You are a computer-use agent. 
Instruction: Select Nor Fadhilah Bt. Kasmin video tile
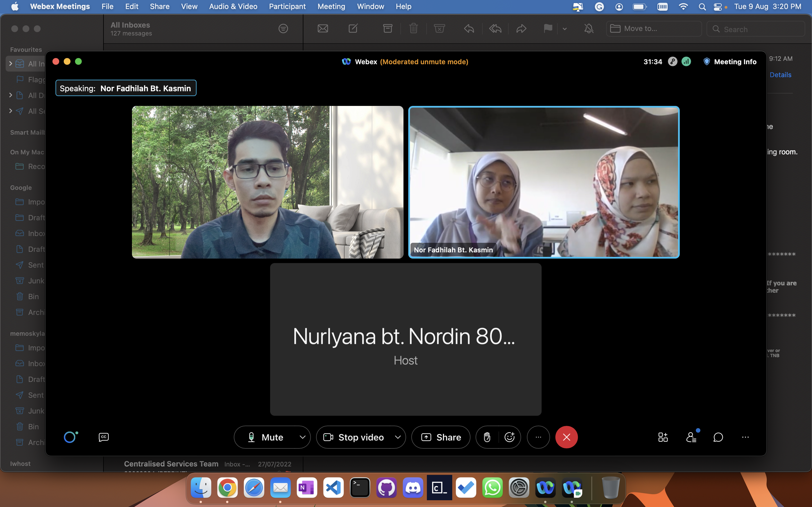coord(544,182)
